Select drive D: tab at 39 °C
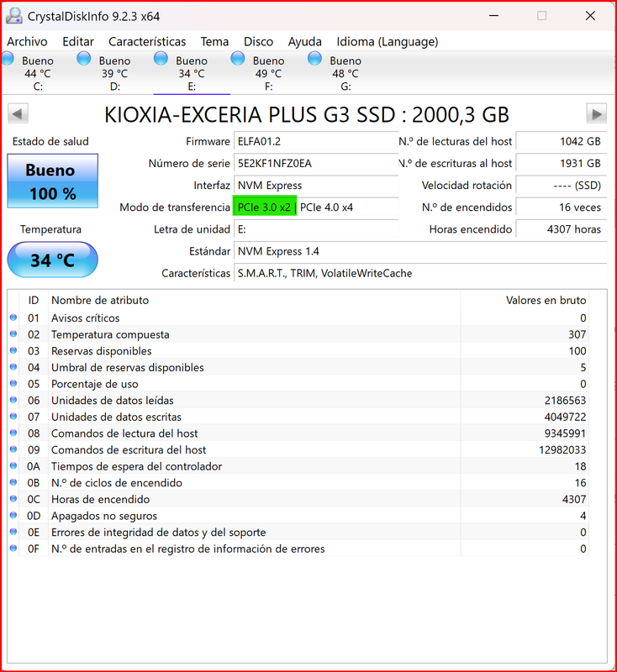 pos(115,73)
